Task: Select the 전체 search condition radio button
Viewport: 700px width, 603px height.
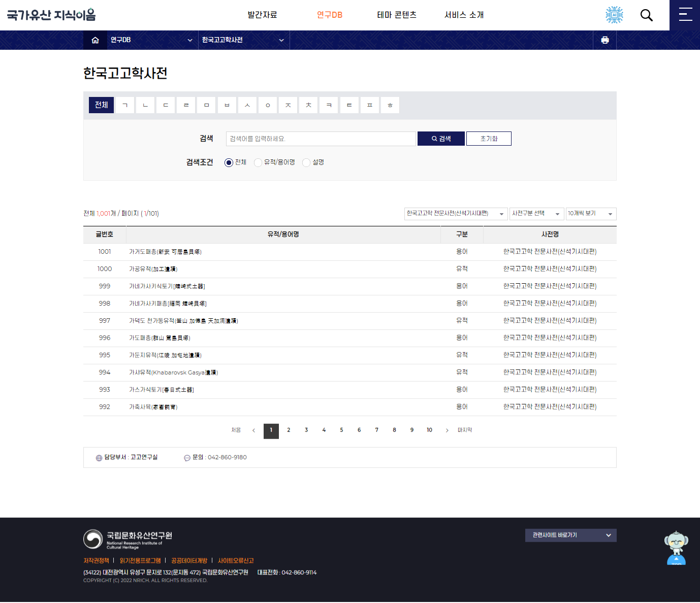Action: [x=229, y=162]
